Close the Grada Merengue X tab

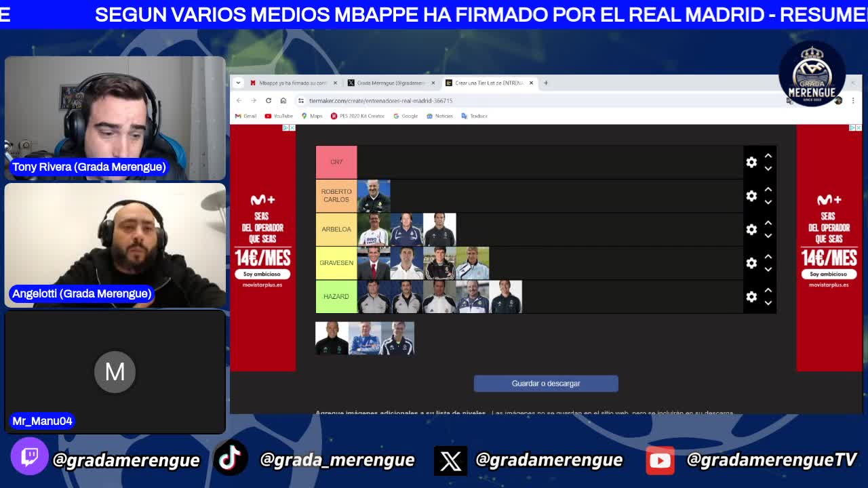click(x=433, y=83)
